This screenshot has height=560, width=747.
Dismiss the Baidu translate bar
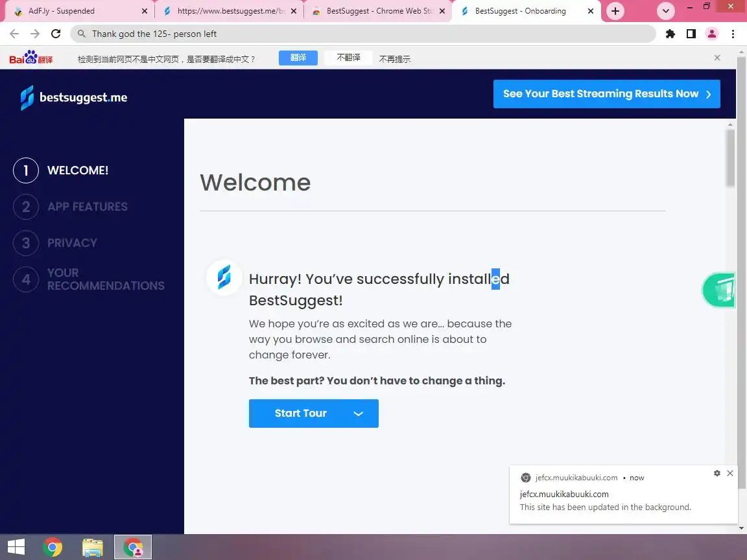(717, 58)
